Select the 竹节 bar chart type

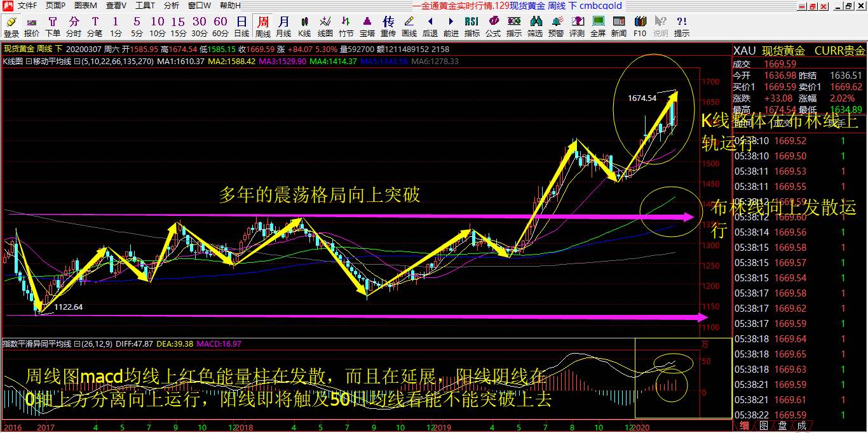pyautogui.click(x=346, y=27)
